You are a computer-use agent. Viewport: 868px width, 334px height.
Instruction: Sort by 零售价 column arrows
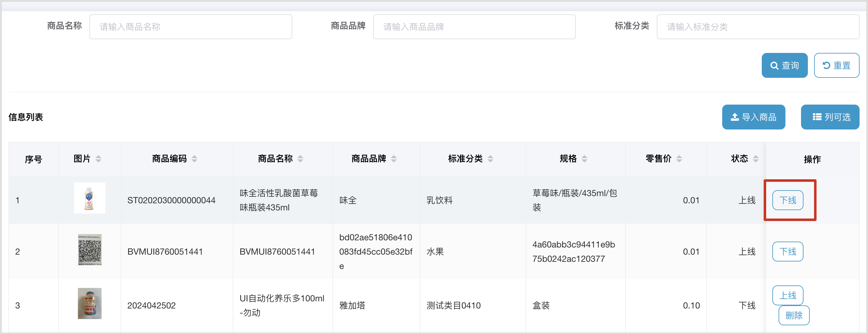pyautogui.click(x=679, y=158)
